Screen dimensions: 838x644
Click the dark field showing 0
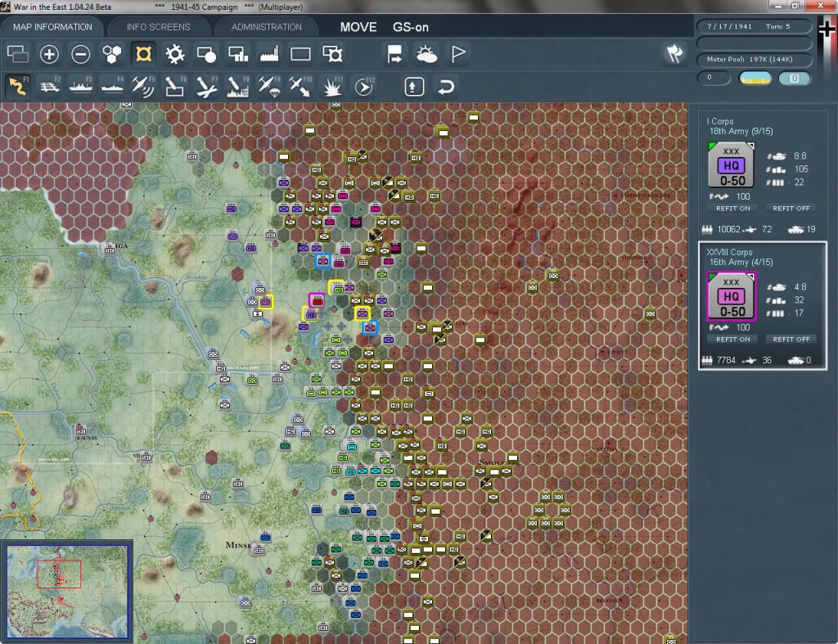click(x=714, y=78)
